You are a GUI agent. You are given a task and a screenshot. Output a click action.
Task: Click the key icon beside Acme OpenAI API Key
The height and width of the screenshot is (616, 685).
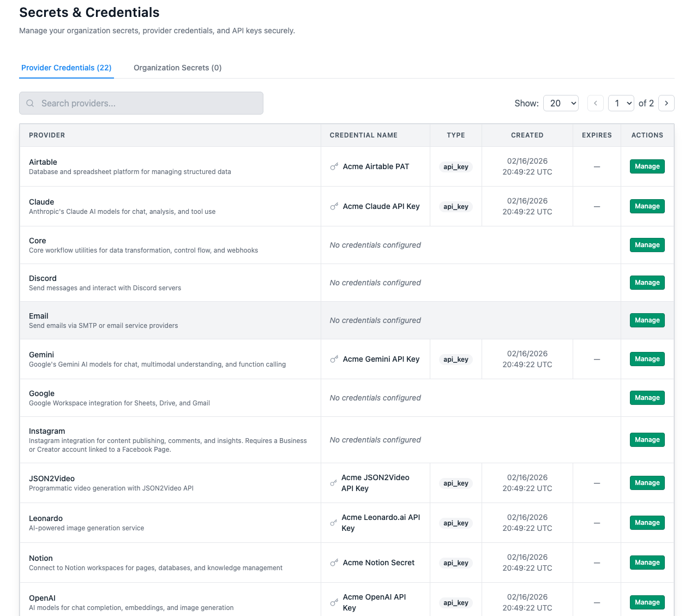334,602
